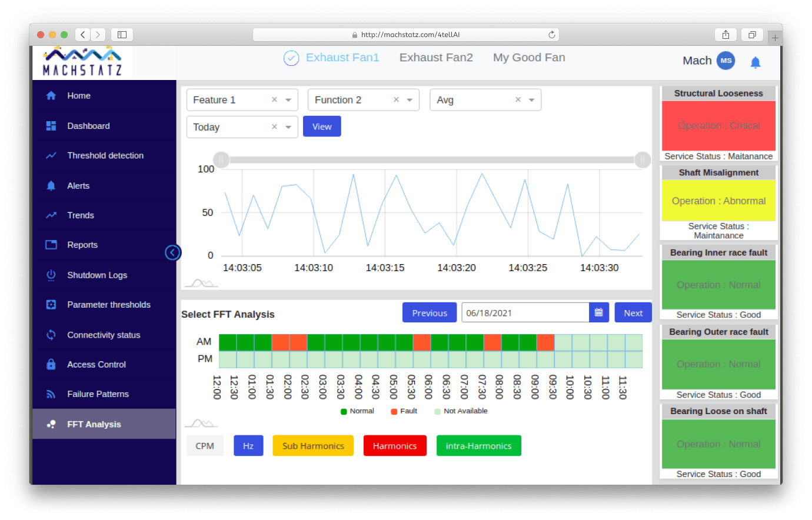Click the Home house icon in sidebar
The width and height of the screenshot is (812, 520).
point(51,96)
